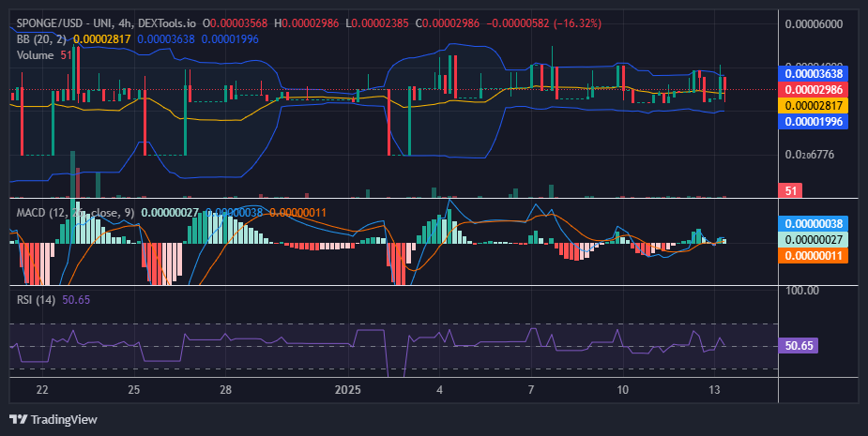Click the date label 22 on time axis
Screen dimensions: 868x436
tap(42, 389)
